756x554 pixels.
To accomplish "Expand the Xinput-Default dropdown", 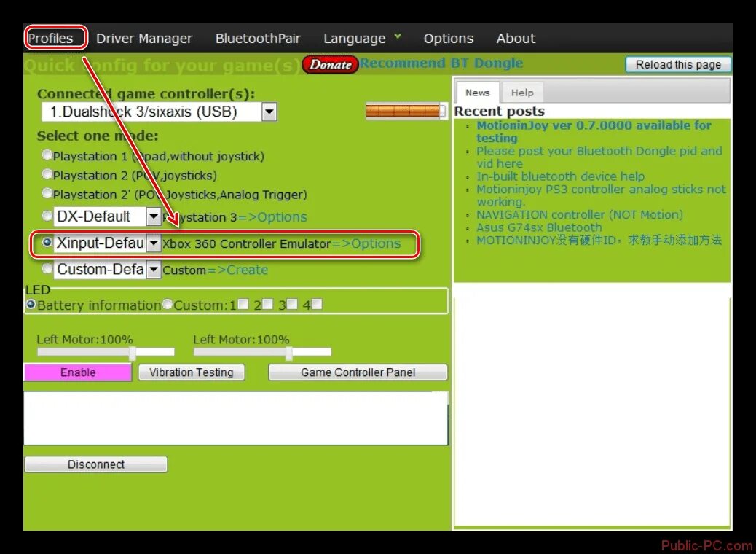I will click(154, 243).
